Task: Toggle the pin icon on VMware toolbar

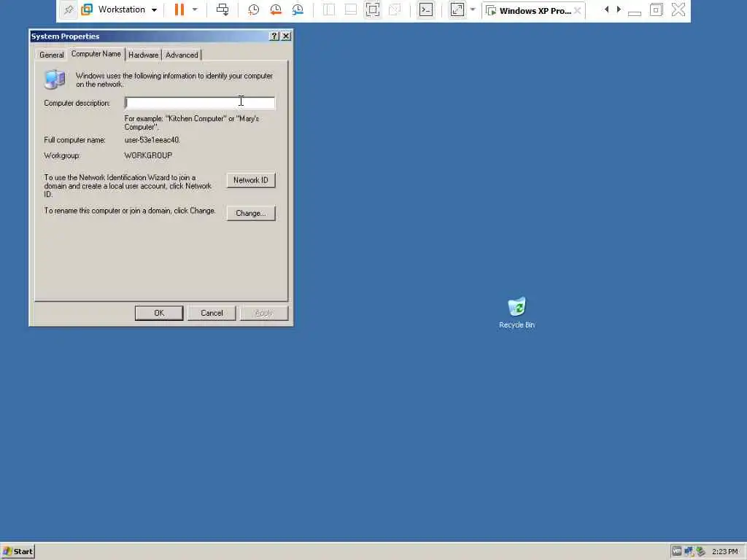Action: (69, 9)
